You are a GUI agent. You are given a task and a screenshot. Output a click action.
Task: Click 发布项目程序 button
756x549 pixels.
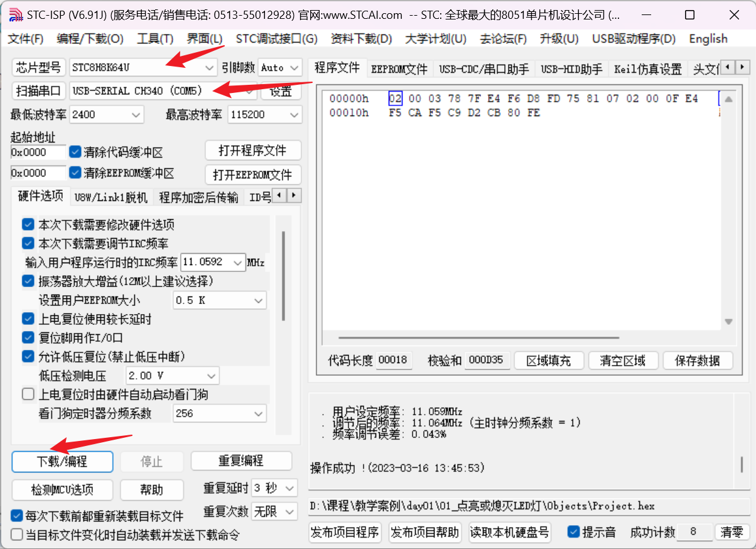coord(345,533)
